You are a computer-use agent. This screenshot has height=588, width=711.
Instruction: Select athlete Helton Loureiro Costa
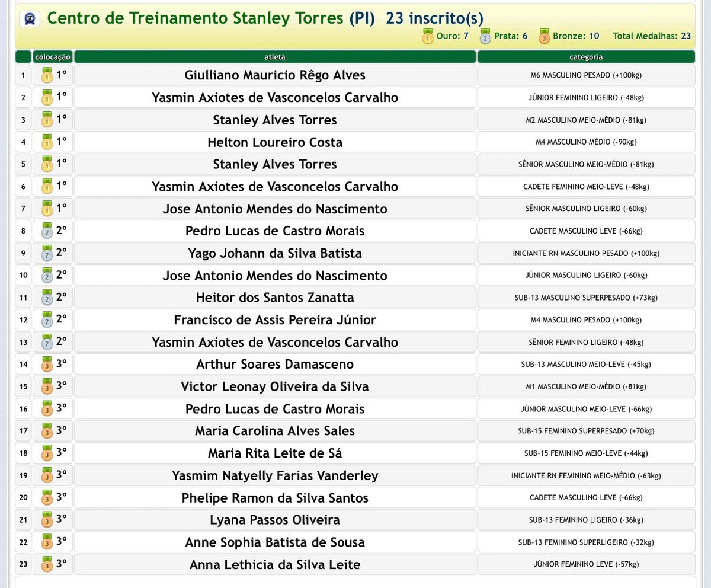pos(275,142)
